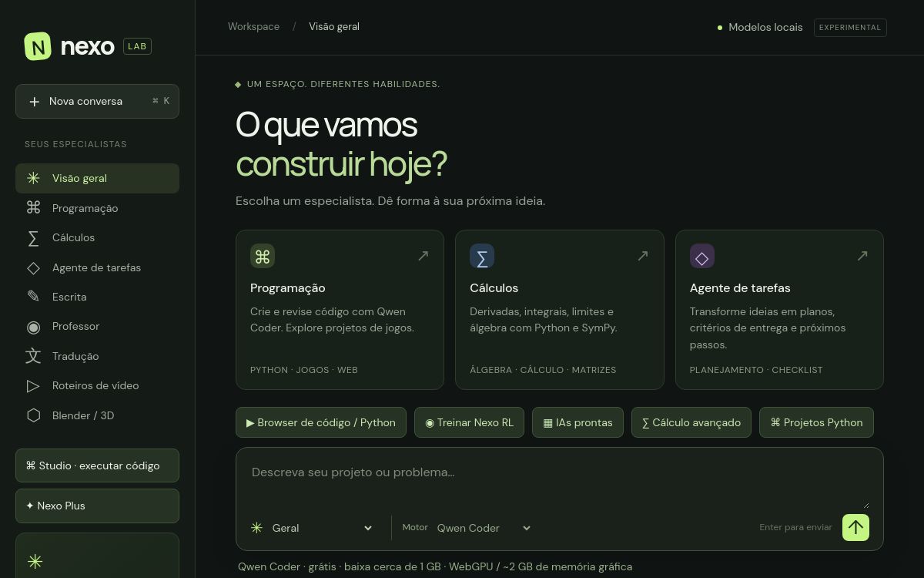
Task: Select Agente de tarefas in the sidebar
Action: point(97,267)
